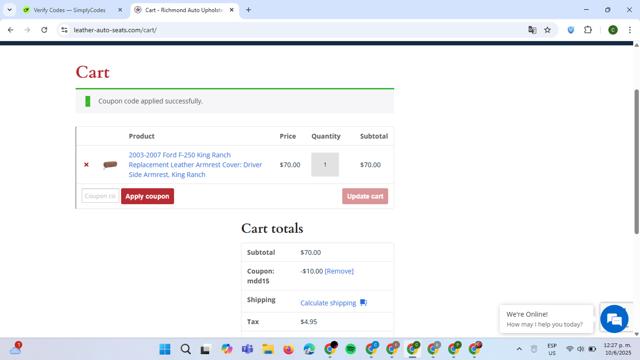Click the translate page icon
Viewport: 640px width, 360px height.
pos(532,30)
